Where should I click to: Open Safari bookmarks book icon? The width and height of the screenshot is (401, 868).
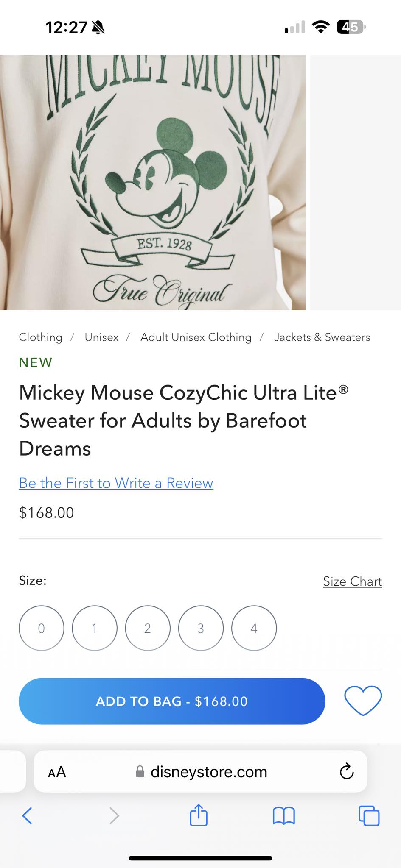[283, 815]
